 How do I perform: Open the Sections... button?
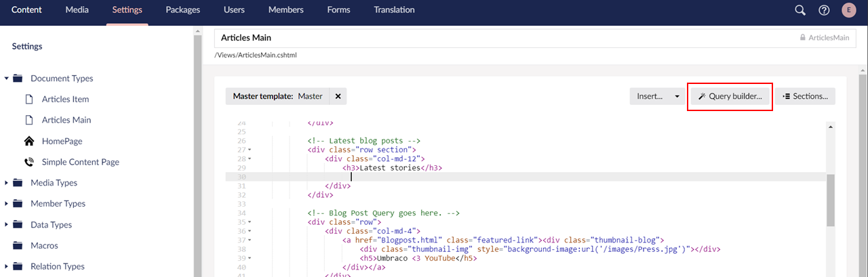(806, 96)
